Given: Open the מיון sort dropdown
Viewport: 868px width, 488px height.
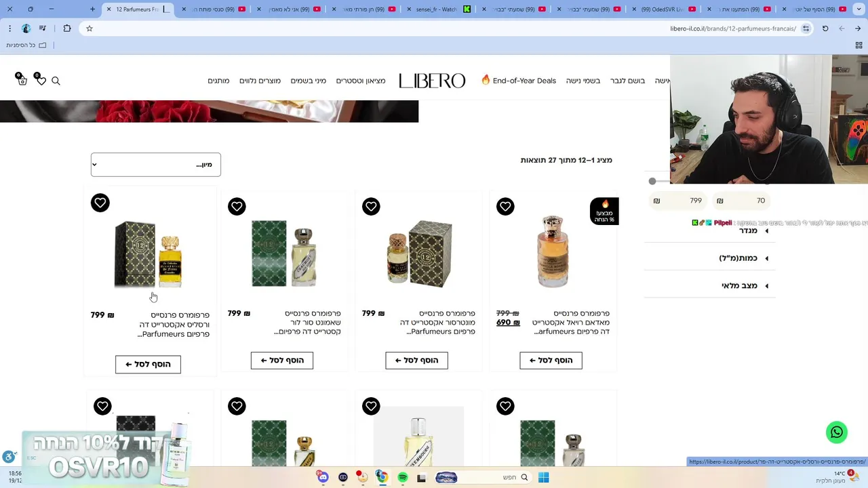Looking at the screenshot, I should [156, 165].
